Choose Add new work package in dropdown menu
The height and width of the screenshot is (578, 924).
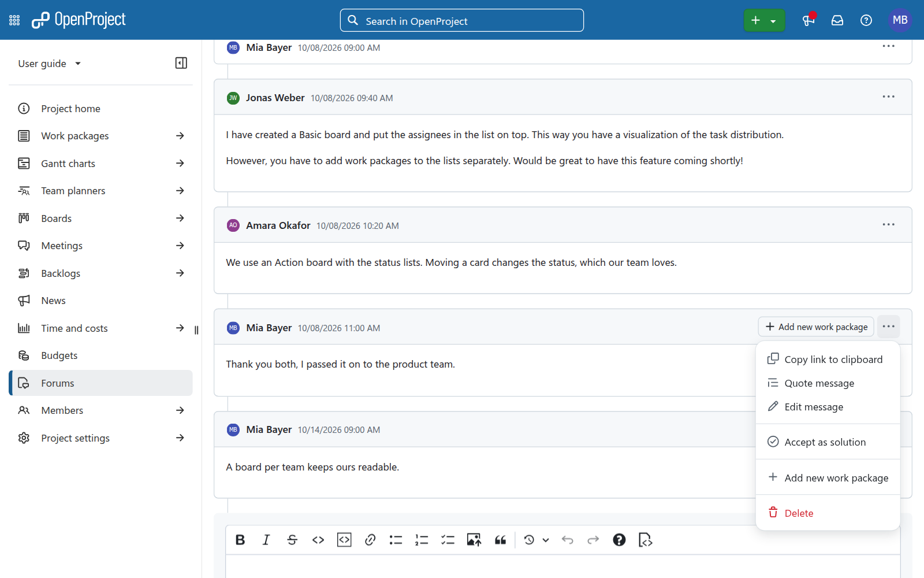click(x=828, y=478)
